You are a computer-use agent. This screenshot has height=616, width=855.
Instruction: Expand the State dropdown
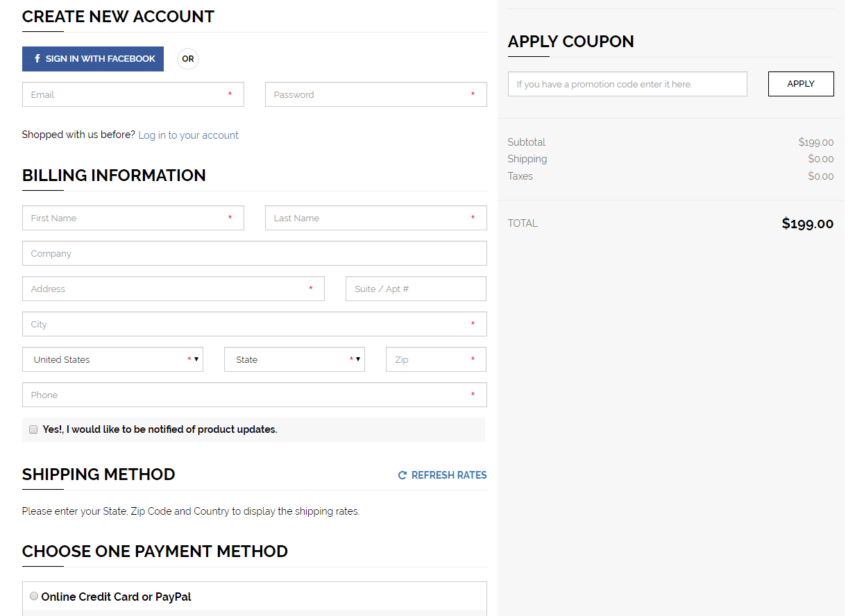[x=294, y=359]
